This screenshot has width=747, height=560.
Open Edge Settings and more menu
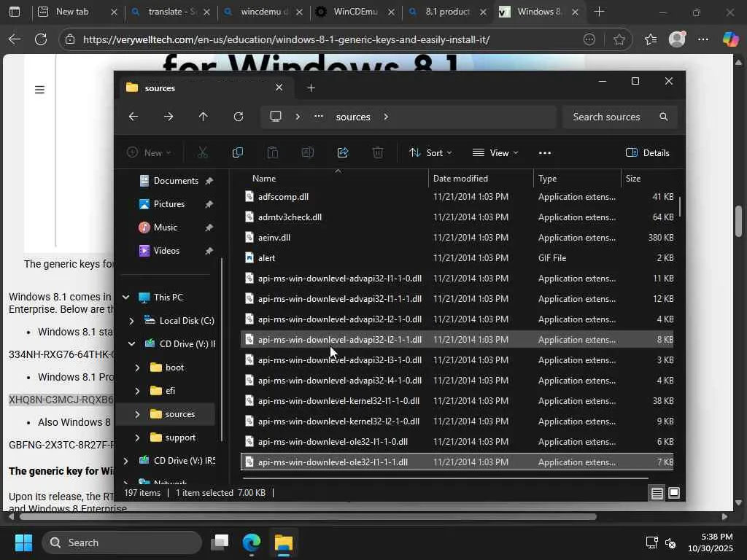click(x=703, y=39)
